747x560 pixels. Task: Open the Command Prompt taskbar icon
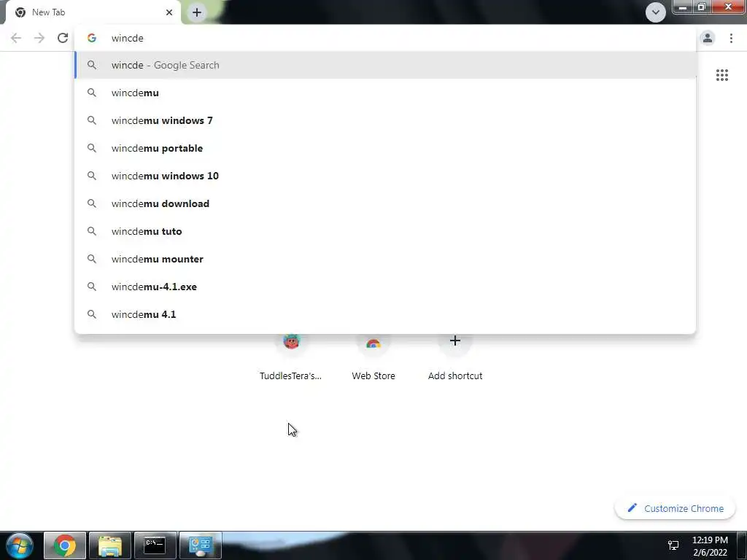(x=155, y=545)
